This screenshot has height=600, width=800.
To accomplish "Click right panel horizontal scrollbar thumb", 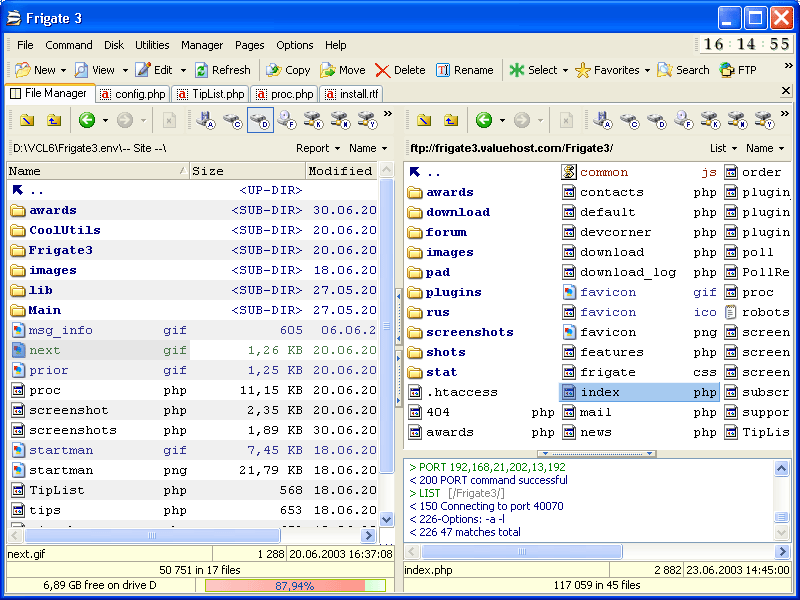I will pyautogui.click(x=521, y=552).
